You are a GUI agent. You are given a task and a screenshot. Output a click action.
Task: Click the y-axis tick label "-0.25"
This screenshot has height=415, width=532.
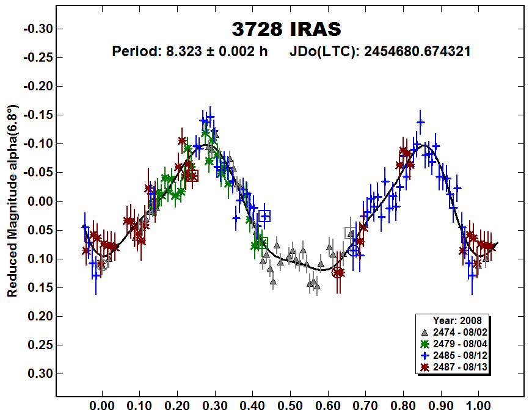[x=38, y=57]
